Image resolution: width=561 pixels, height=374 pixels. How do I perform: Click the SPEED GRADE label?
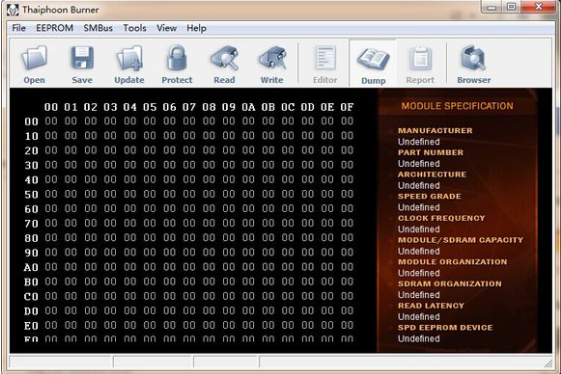[x=429, y=196]
